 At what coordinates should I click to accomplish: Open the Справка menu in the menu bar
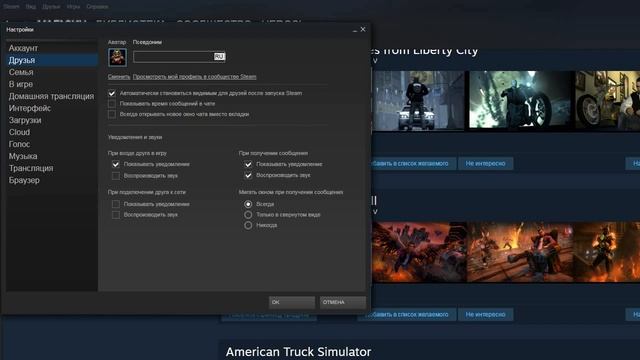point(97,7)
